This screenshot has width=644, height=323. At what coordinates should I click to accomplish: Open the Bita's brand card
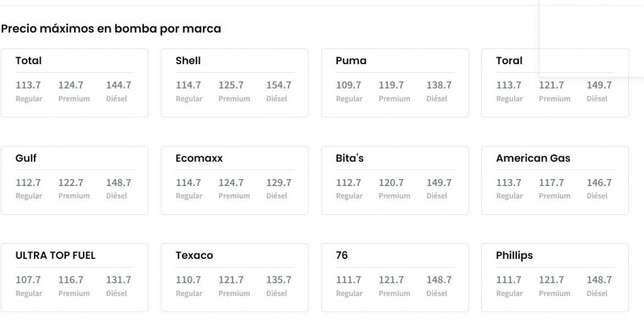395,180
